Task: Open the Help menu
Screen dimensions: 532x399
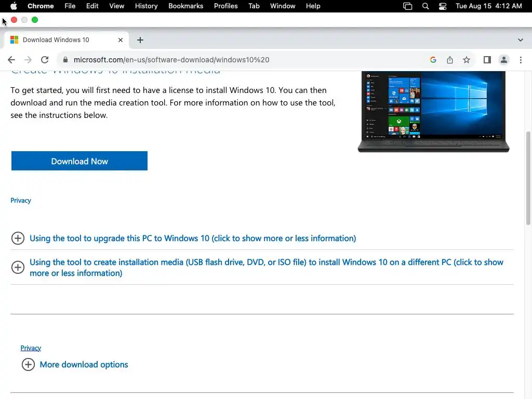Action: [x=313, y=6]
